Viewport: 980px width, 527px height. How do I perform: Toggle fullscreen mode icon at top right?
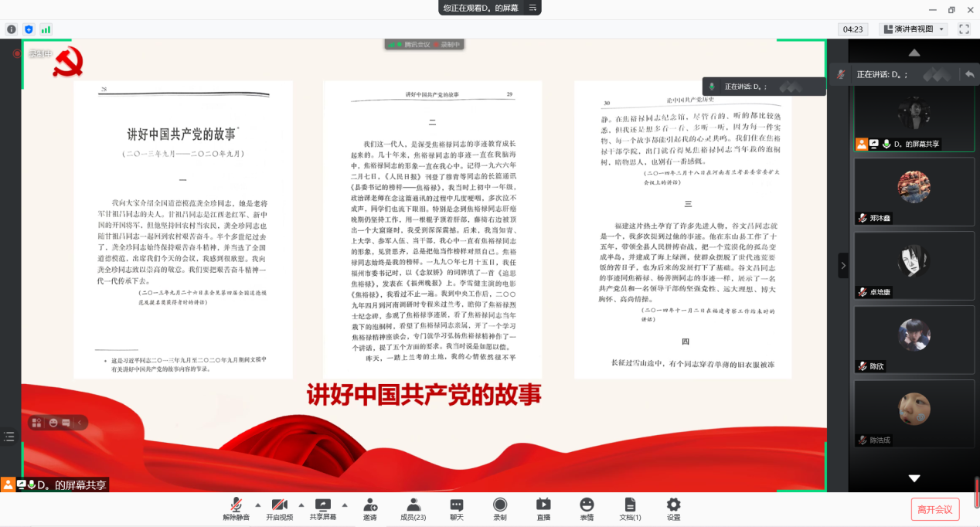pyautogui.click(x=964, y=29)
